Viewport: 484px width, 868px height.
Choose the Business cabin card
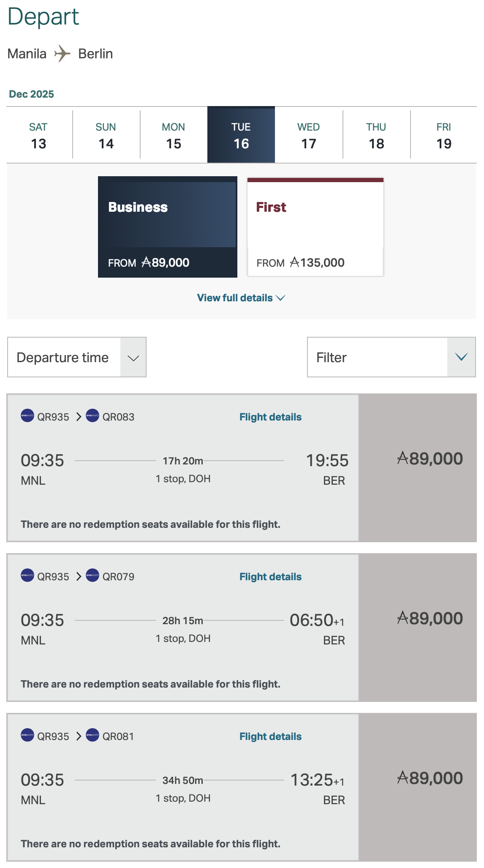click(168, 227)
